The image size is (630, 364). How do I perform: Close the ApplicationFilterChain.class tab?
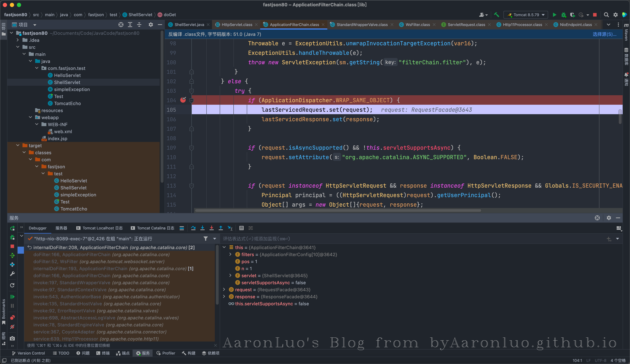tap(323, 24)
